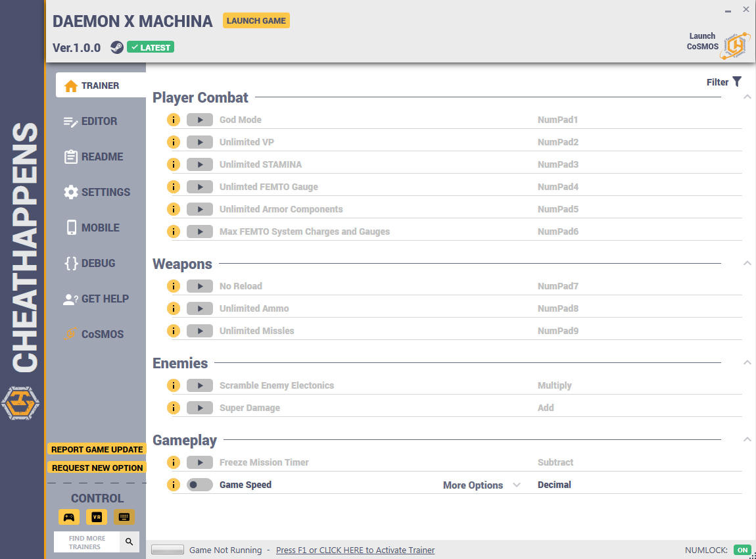Open the Launch CoSMOS hexagon icon
This screenshot has width=756, height=559.
click(x=735, y=46)
